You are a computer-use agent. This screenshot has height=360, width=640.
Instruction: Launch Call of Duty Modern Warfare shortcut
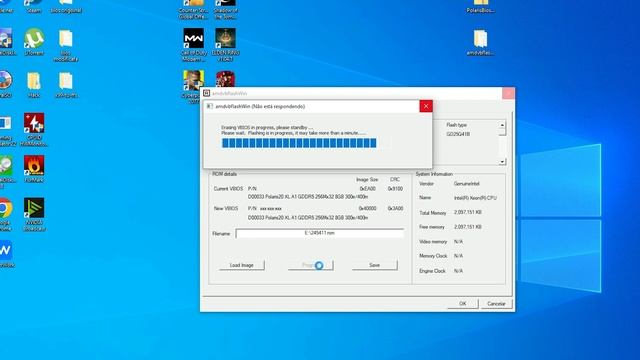click(193, 45)
